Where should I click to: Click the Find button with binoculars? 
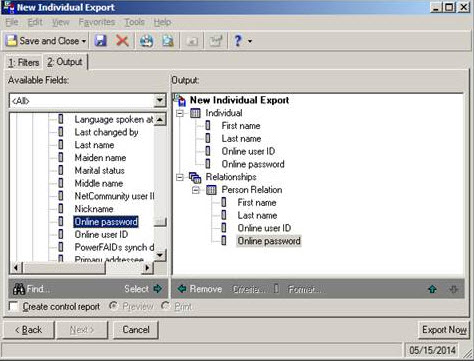(x=31, y=289)
